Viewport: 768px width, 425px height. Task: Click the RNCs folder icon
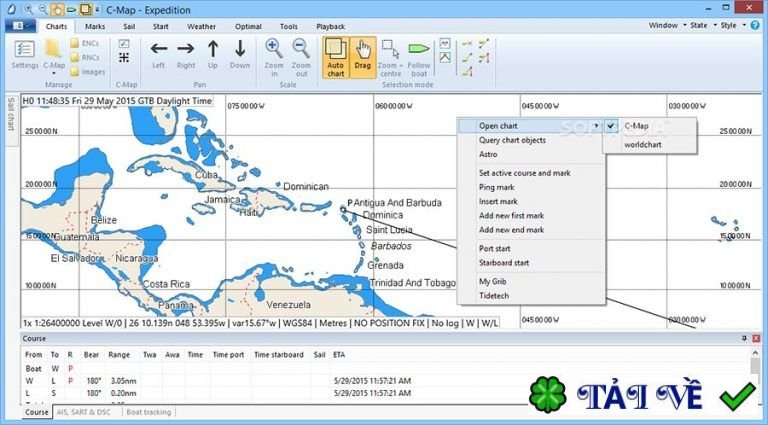[74, 58]
